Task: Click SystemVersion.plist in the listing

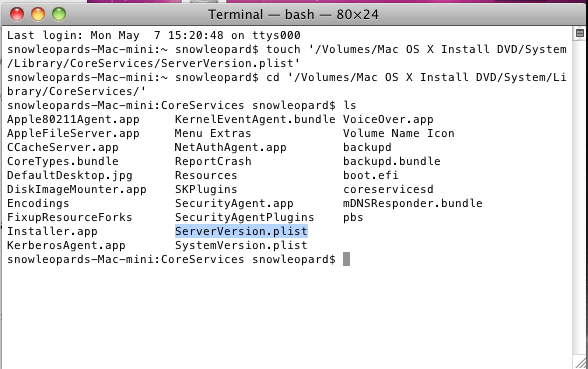Action: [x=241, y=245]
